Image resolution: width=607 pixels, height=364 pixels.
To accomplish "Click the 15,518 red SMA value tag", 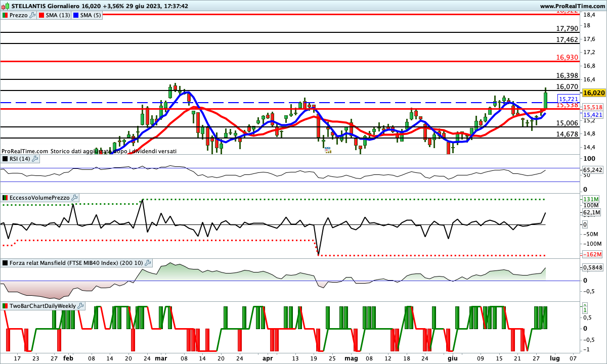I will pos(592,107).
